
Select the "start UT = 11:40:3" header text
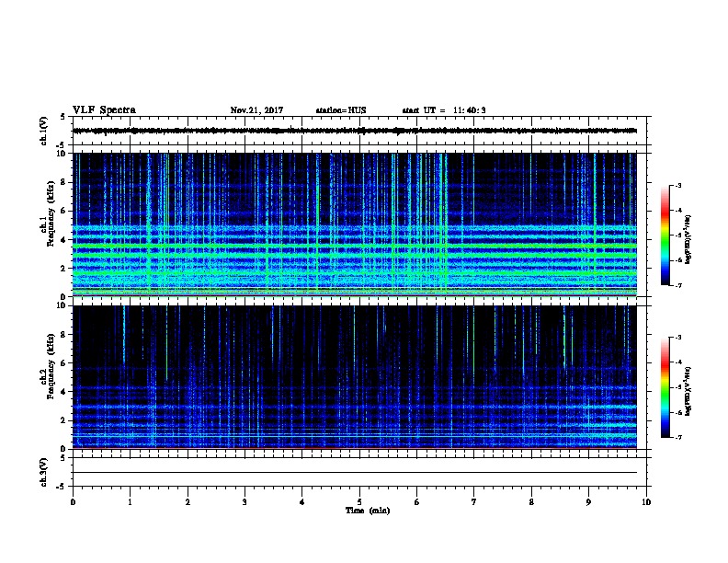444,110
